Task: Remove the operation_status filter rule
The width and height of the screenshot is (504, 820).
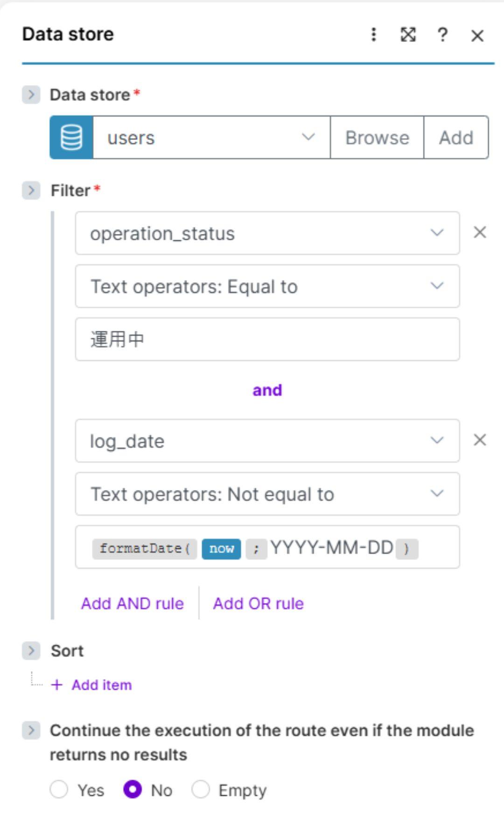Action: point(480,232)
